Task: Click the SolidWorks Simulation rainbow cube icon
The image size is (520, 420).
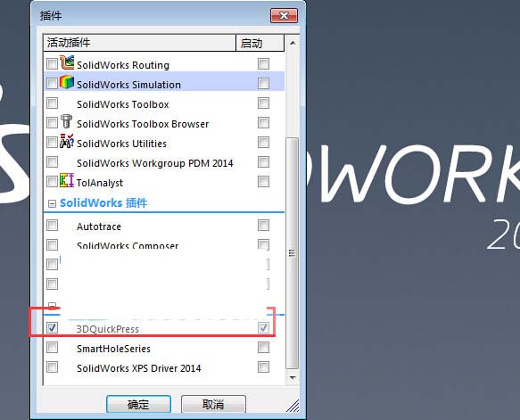Action: coord(67,82)
